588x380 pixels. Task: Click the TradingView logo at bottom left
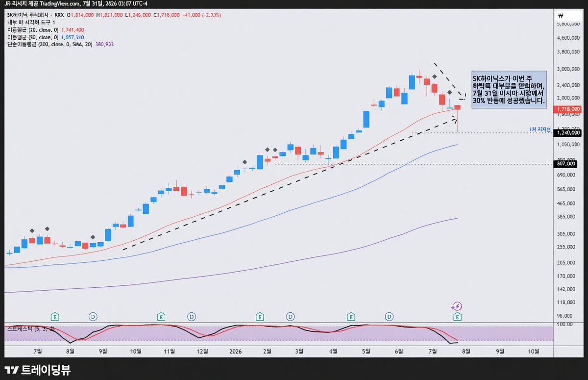tap(37, 370)
